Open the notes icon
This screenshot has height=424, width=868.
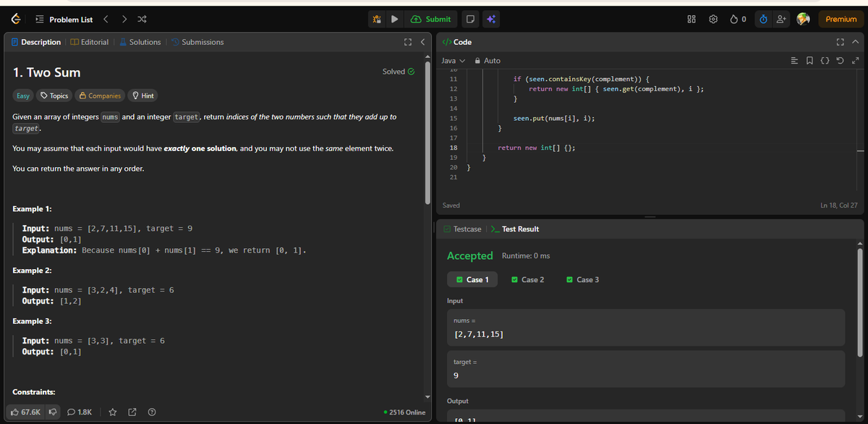point(469,20)
